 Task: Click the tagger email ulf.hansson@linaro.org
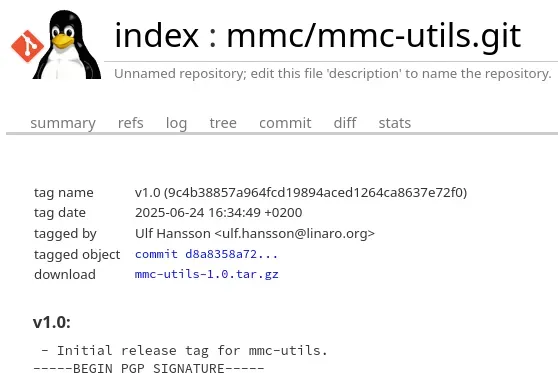(x=295, y=233)
